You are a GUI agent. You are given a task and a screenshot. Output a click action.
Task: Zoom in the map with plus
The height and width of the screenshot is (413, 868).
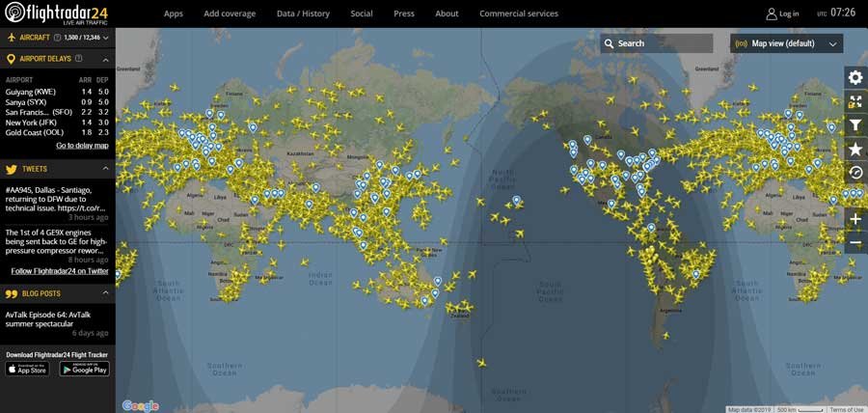[855, 219]
